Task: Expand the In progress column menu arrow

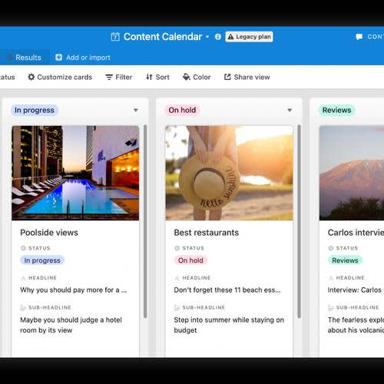Action: pos(136,110)
